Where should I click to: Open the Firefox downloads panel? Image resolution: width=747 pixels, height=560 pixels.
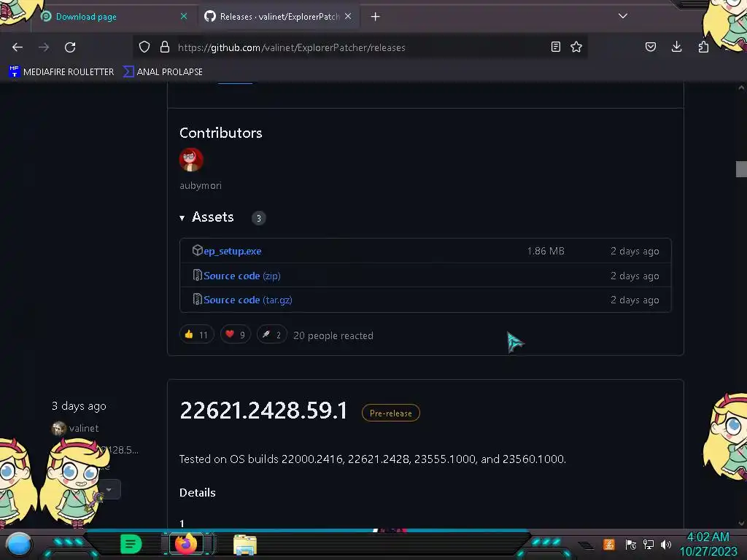[x=676, y=46]
